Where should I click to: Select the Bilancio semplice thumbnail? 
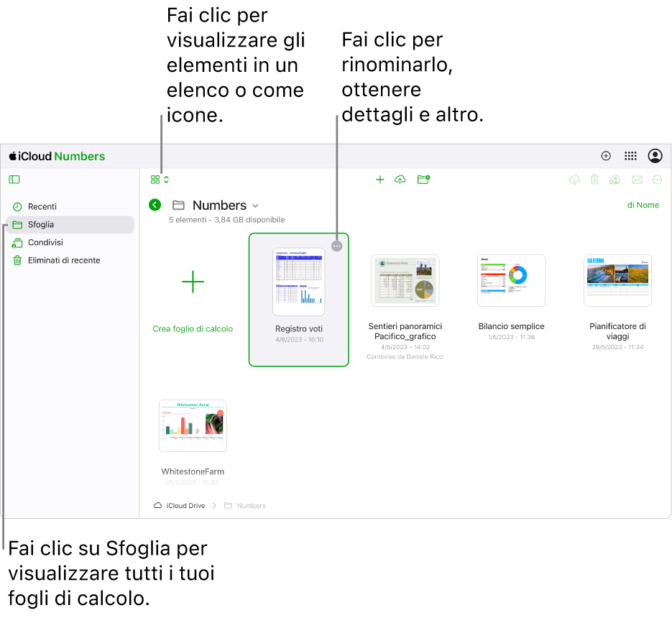click(x=511, y=280)
